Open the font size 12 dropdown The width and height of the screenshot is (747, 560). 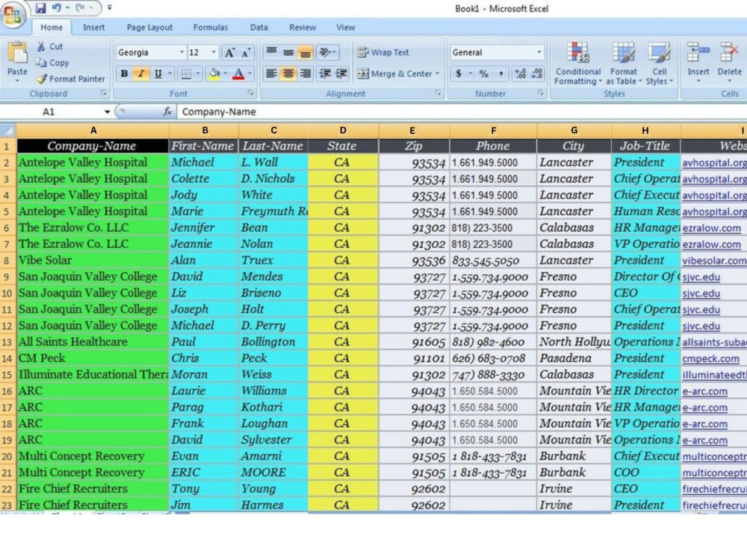pyautogui.click(x=214, y=52)
